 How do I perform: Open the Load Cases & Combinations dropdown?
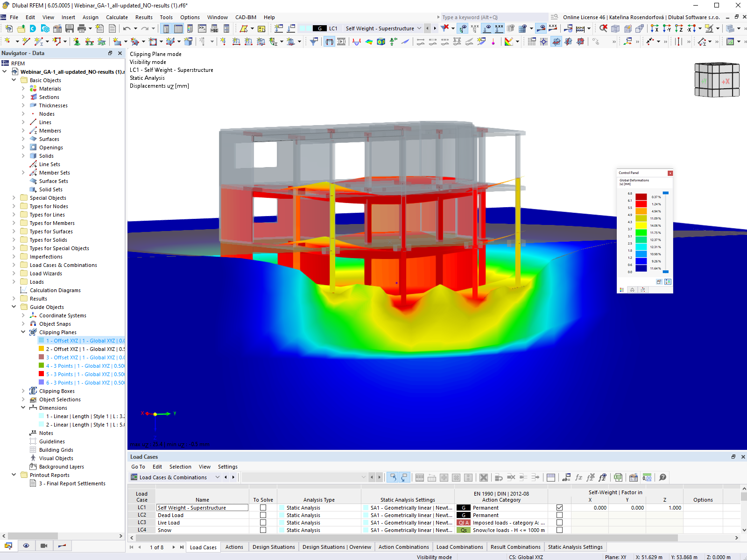(x=218, y=477)
